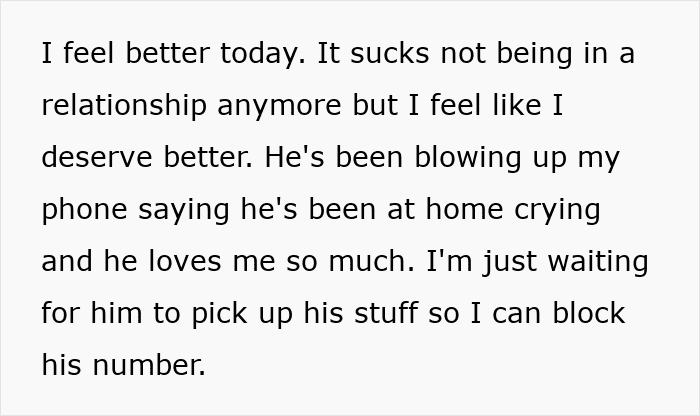The image size is (700, 416).
Task: Click the word "number" in the last line
Action: (150, 366)
